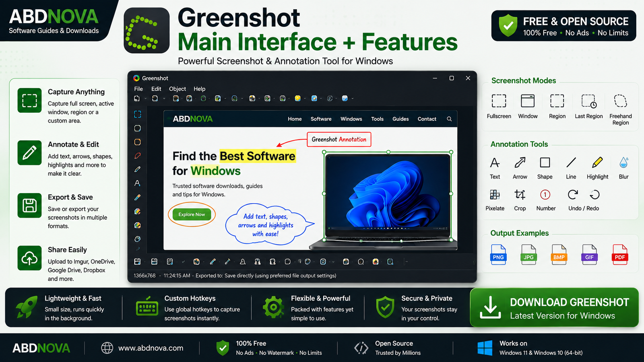Select the Arrow annotation tool icon
644x362 pixels.
[520, 162]
